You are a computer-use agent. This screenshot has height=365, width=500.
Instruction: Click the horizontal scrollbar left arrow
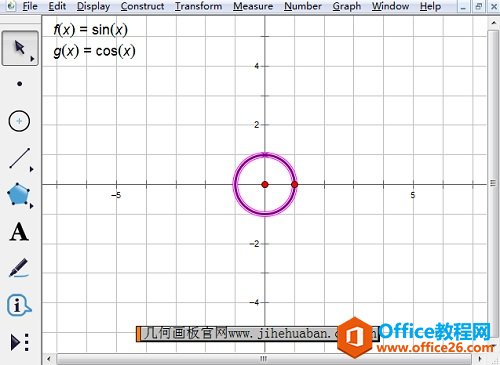point(49,359)
